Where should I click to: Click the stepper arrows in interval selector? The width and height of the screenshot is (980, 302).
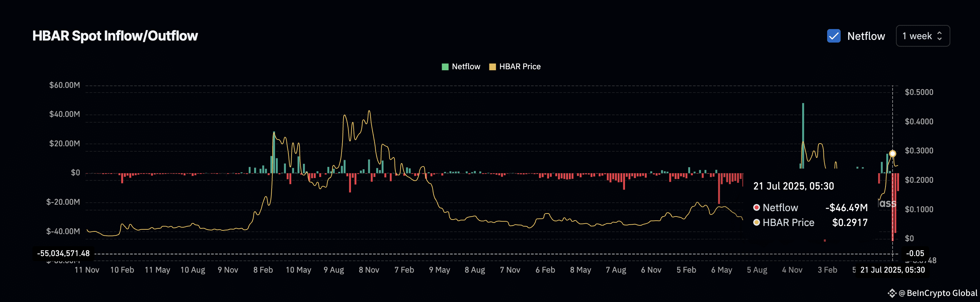(939, 36)
